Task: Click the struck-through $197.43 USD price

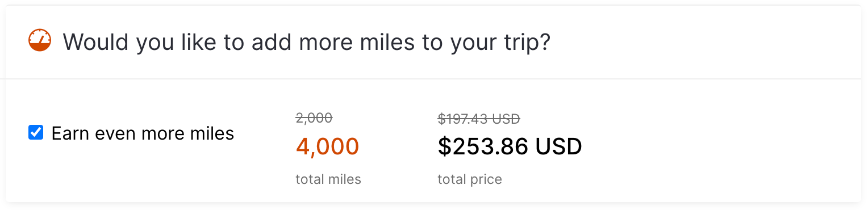Action: [479, 119]
